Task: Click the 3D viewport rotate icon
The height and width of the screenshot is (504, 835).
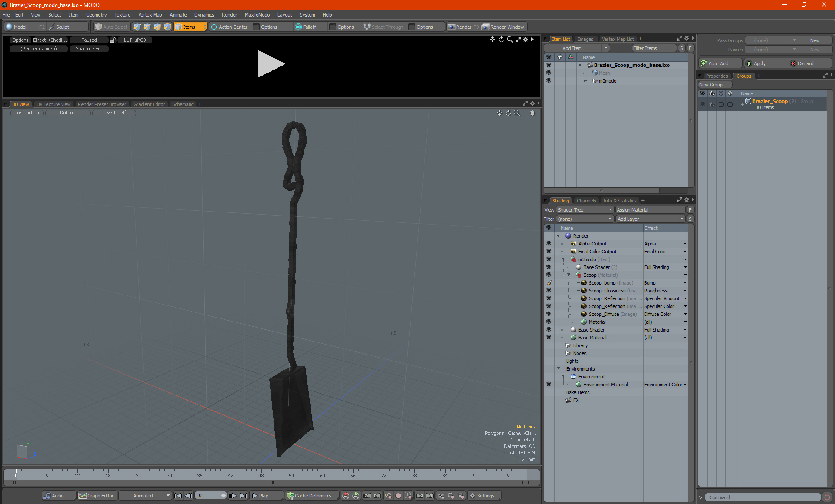Action: click(508, 113)
